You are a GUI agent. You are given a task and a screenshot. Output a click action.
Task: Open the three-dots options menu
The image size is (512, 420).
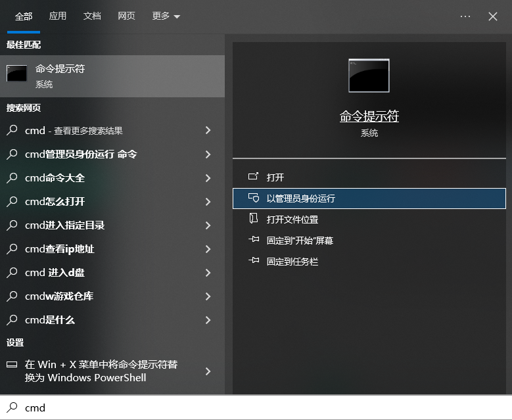(x=465, y=16)
